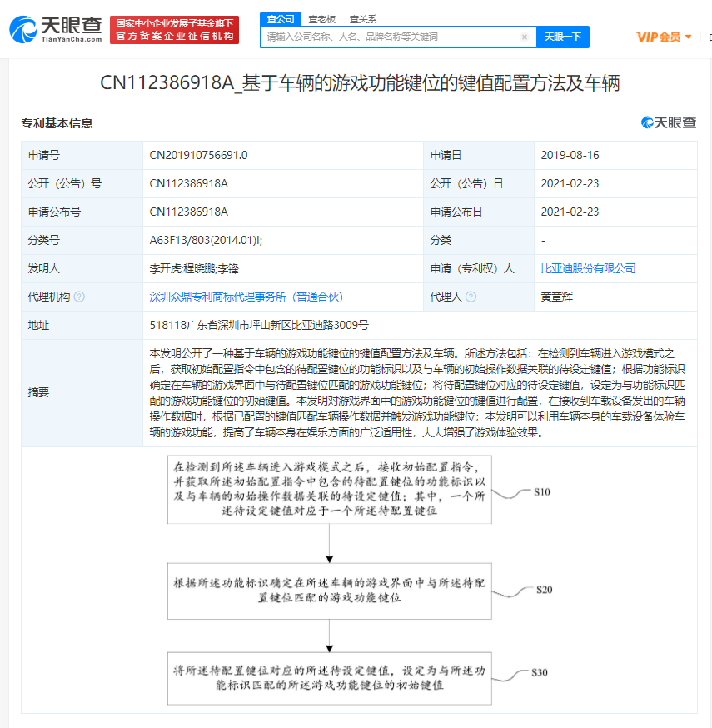This screenshot has height=728, width=712.
Task: Switch to the 查关系 tab
Action: [361, 18]
